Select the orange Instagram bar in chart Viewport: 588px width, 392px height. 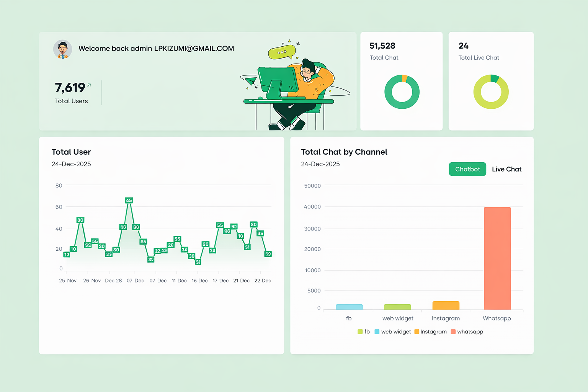(446, 305)
